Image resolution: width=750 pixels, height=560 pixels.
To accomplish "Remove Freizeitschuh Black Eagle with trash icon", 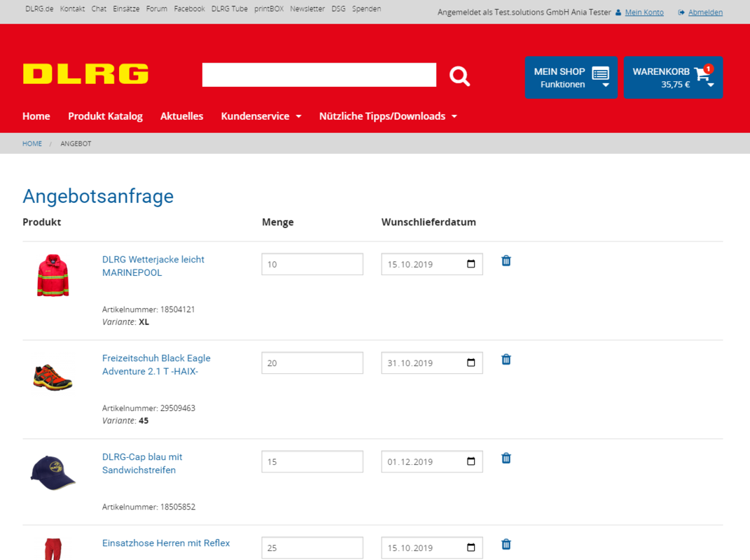I will 506,359.
